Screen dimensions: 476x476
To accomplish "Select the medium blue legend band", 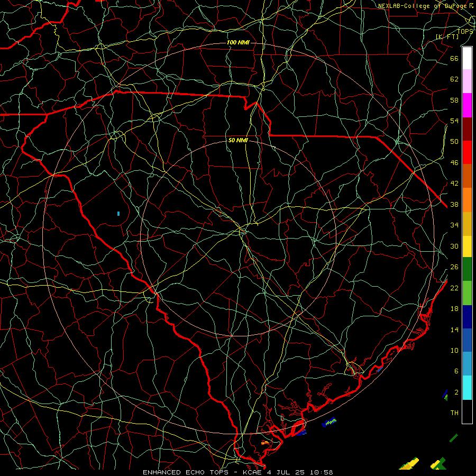I will tap(467, 340).
